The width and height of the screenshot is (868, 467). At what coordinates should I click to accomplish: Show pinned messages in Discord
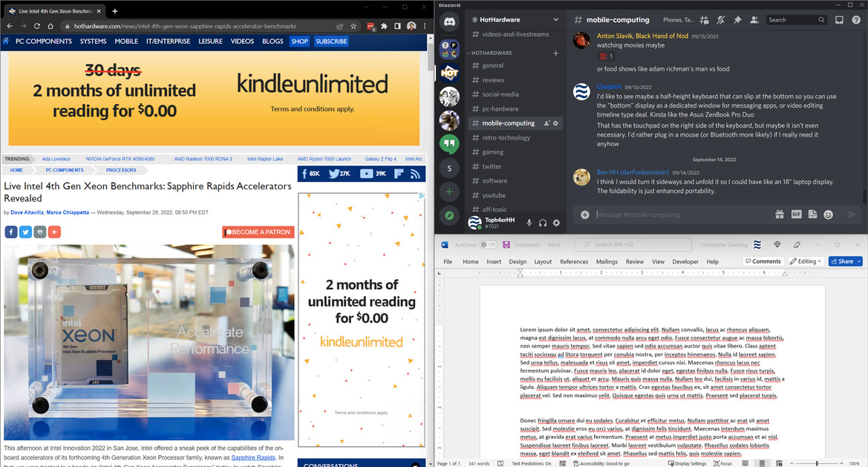click(737, 20)
